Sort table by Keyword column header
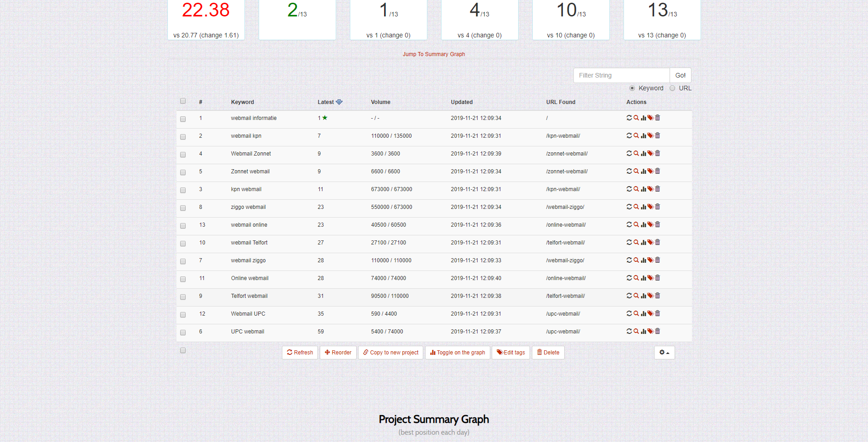This screenshot has width=868, height=442. coord(242,102)
